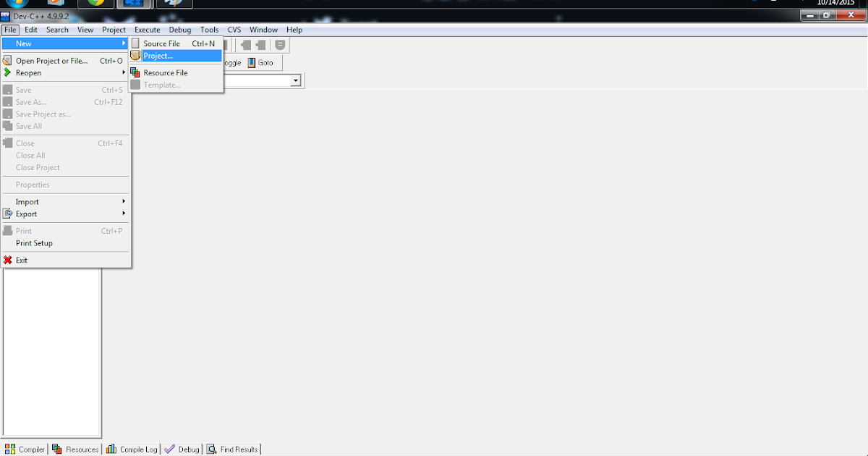Click the Resource File colored icon

pyautogui.click(x=135, y=72)
